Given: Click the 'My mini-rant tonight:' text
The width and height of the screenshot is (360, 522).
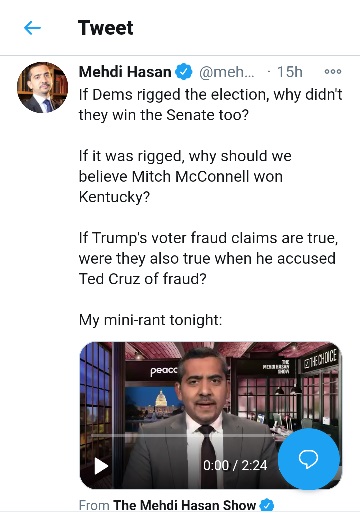Looking at the screenshot, I should pos(150,320).
